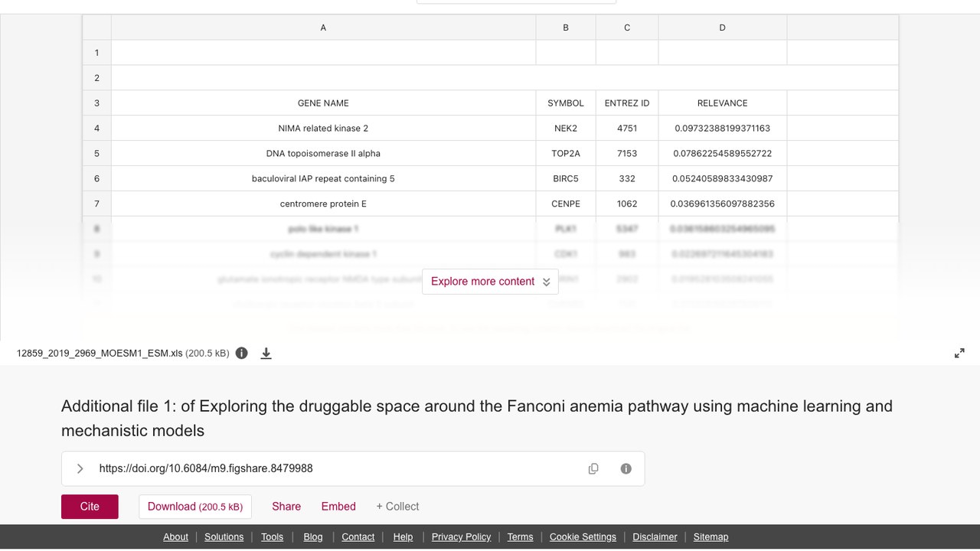Select row 4 header
This screenshot has width=980, height=551.
96,129
